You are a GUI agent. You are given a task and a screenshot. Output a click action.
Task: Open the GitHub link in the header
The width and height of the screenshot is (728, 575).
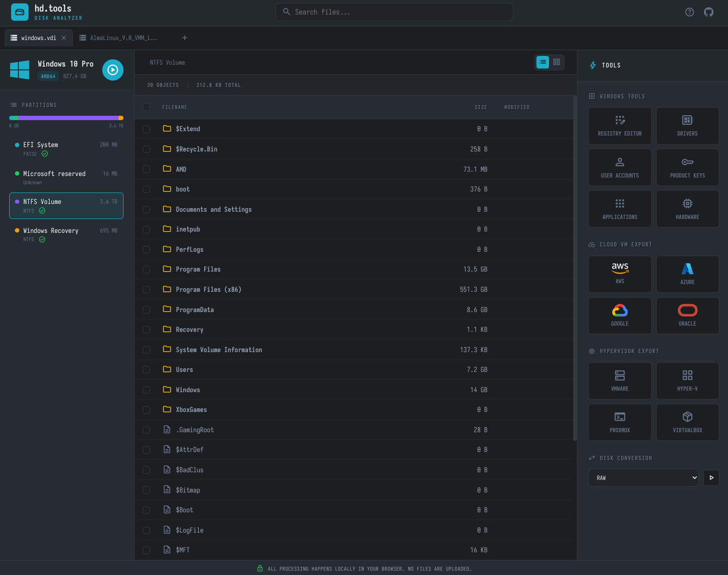click(x=709, y=12)
